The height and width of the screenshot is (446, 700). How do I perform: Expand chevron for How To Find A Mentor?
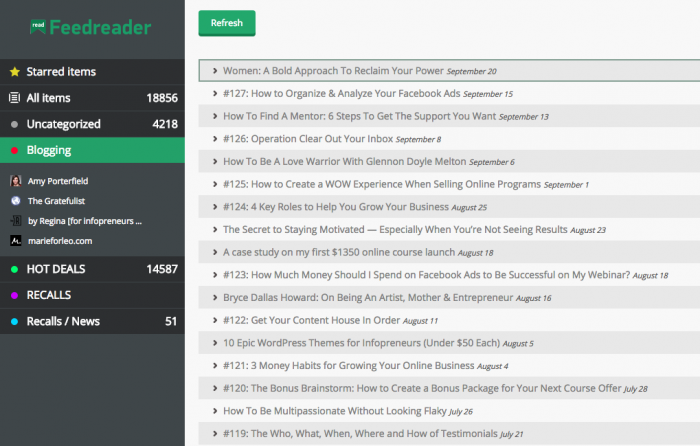click(x=215, y=116)
